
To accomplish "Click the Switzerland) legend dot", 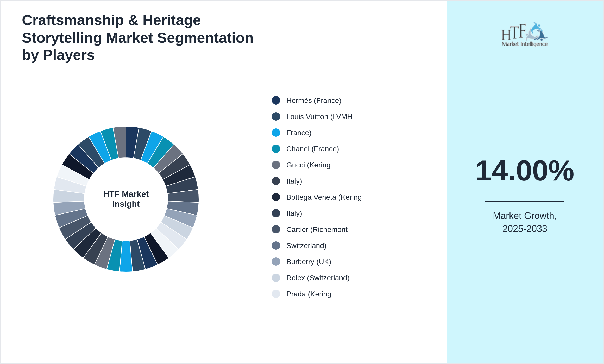I will tap(276, 245).
